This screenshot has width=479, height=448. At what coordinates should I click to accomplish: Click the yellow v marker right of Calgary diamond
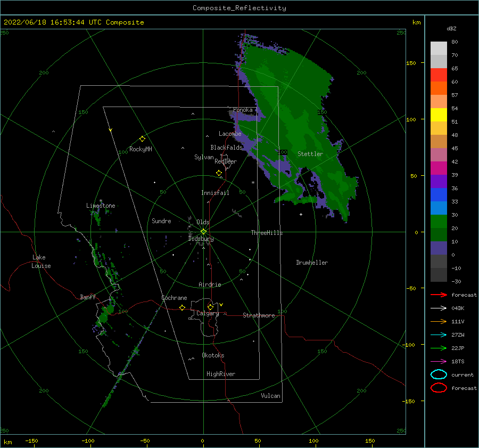coord(221,305)
